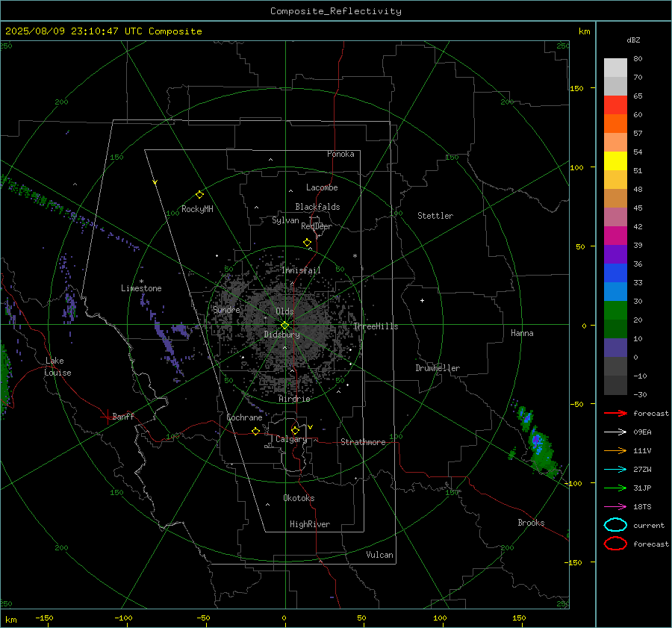Click the Strathmore label
Viewport: 672px width, 628px height.
click(x=364, y=442)
